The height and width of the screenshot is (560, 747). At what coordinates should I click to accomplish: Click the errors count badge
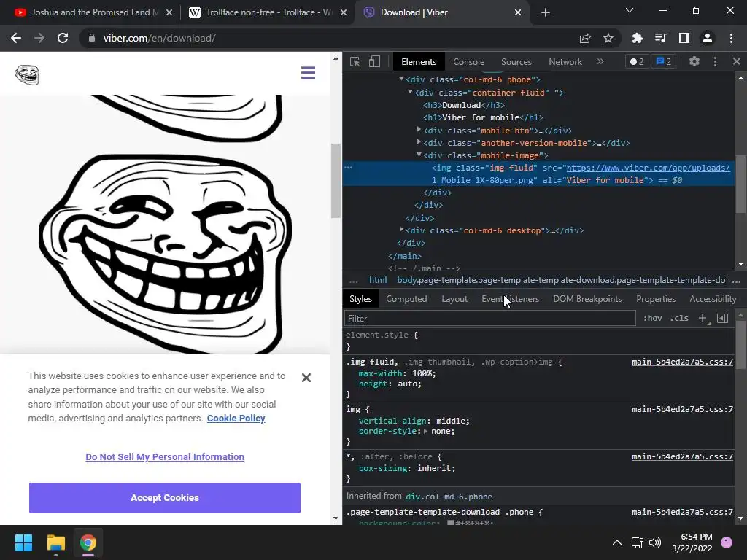(x=636, y=61)
